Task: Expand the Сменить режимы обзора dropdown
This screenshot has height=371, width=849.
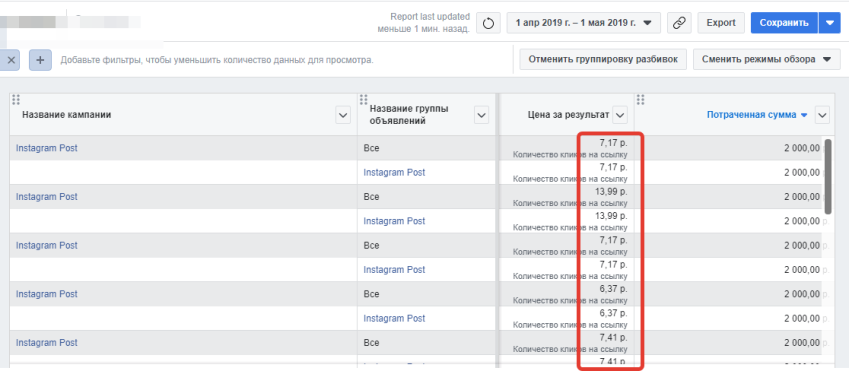Action: [x=766, y=60]
